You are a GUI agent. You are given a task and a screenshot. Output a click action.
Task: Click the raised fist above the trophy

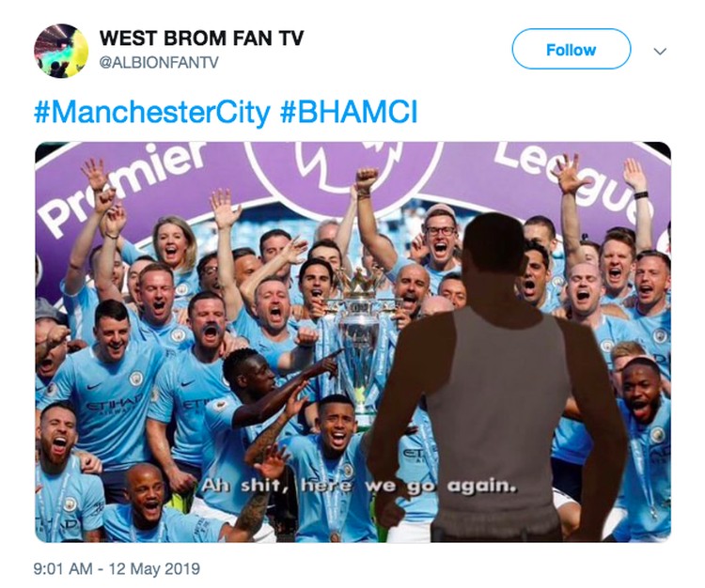tap(368, 178)
